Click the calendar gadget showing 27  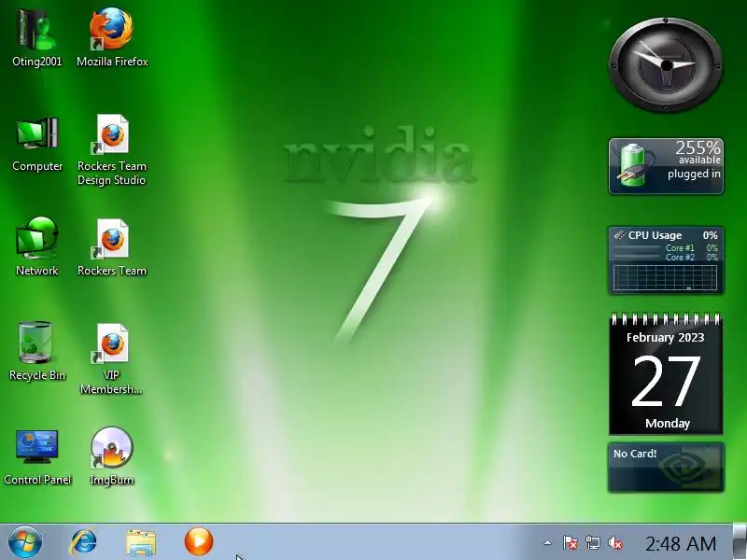(x=666, y=374)
